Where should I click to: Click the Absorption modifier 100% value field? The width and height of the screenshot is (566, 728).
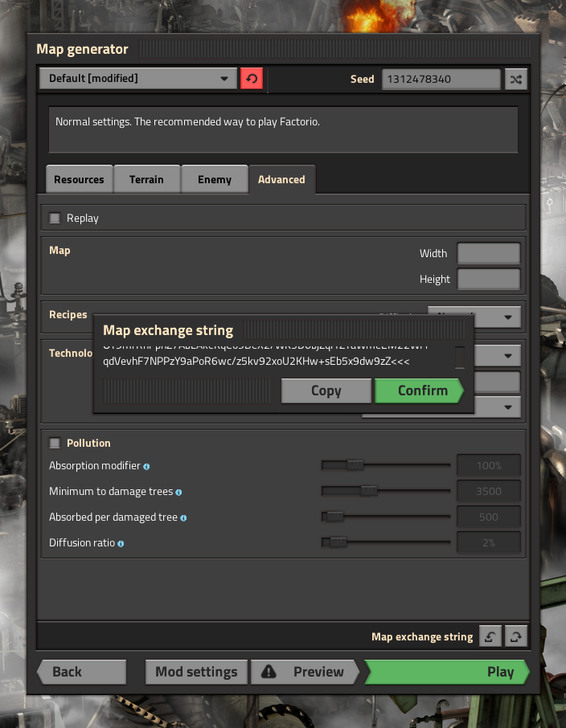[x=488, y=465]
